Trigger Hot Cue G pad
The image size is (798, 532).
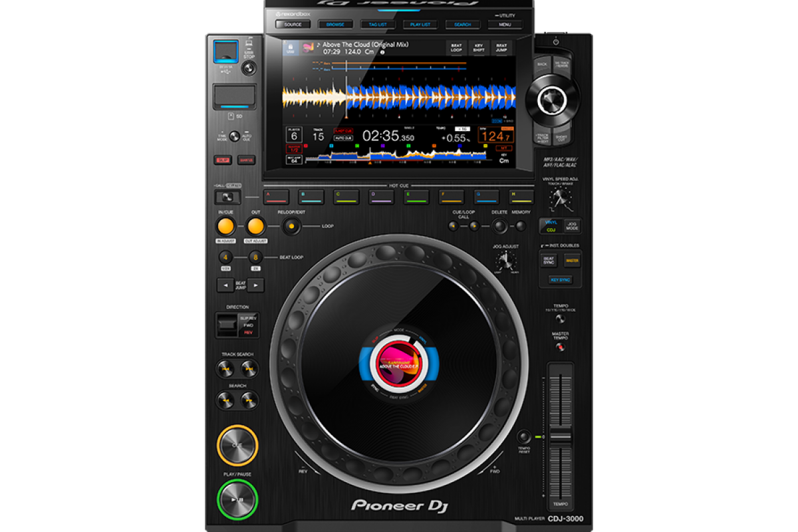point(487,196)
